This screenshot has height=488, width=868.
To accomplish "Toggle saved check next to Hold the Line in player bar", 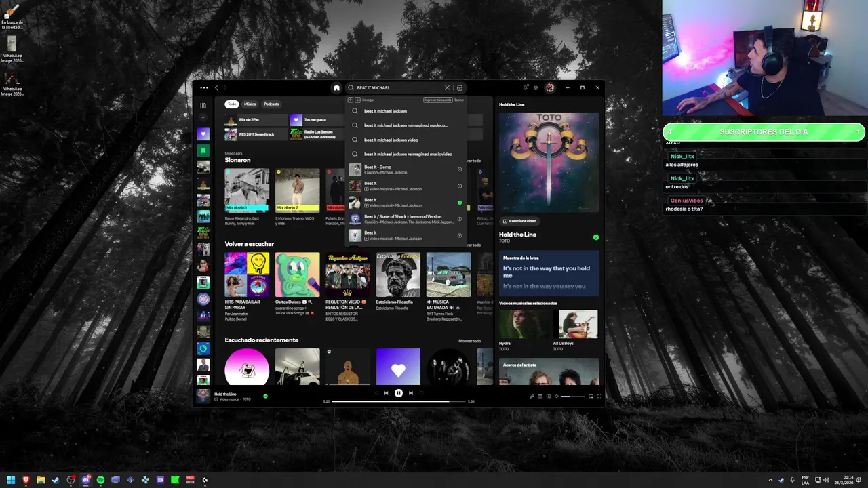I will coord(265,396).
